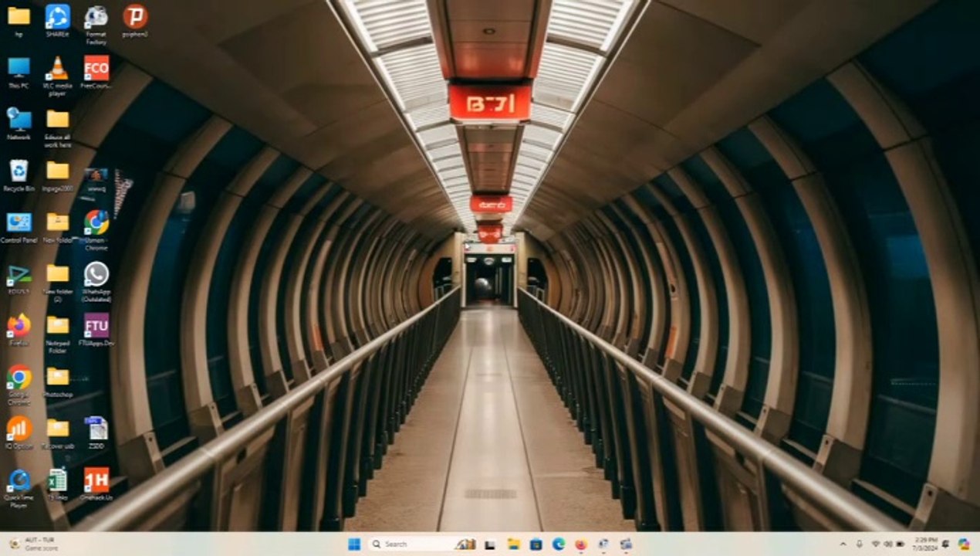Launch WhatsApp (Outdated) shortcut
Image resolution: width=980 pixels, height=556 pixels.
(96, 282)
